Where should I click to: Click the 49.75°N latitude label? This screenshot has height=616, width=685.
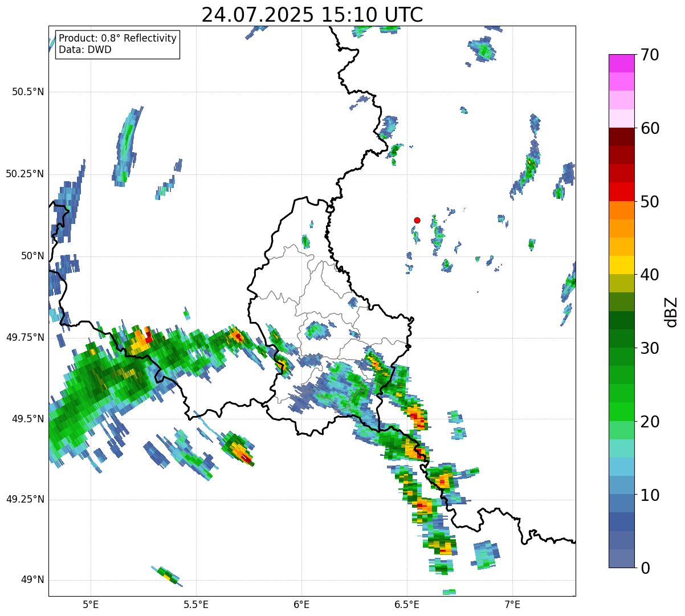25,337
